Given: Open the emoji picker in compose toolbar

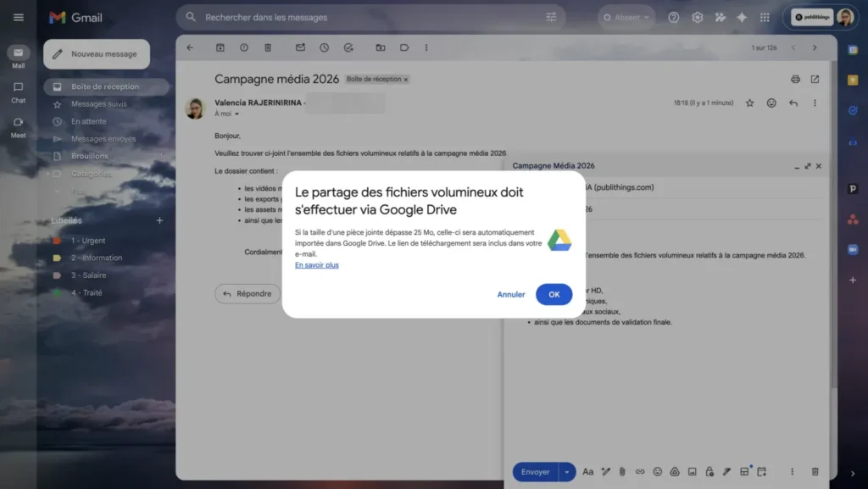Looking at the screenshot, I should click(x=657, y=472).
